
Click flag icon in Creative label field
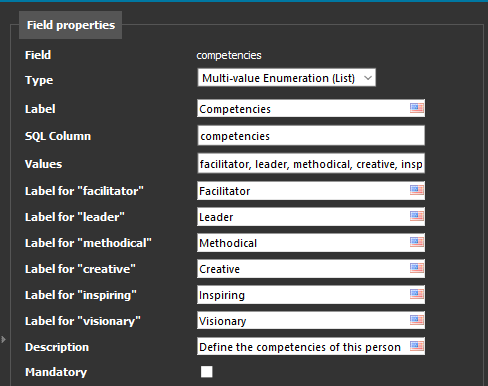[x=417, y=268]
